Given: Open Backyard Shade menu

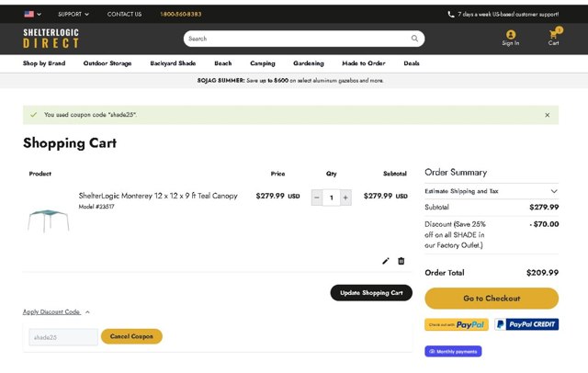Looking at the screenshot, I should [173, 63].
